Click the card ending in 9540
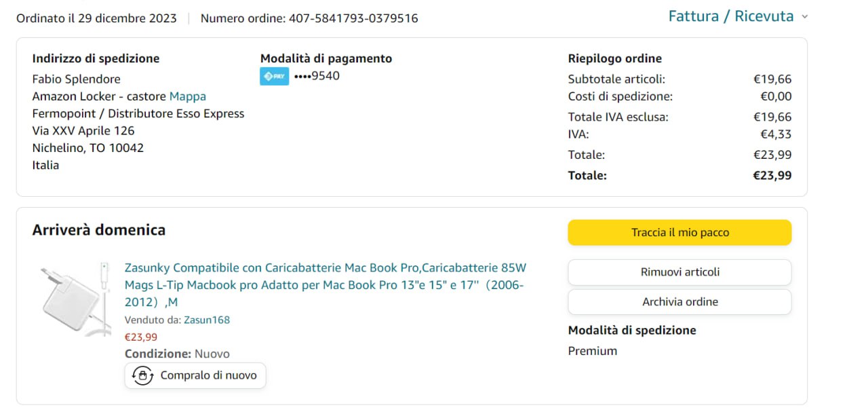The height and width of the screenshot is (410, 868). [317, 76]
